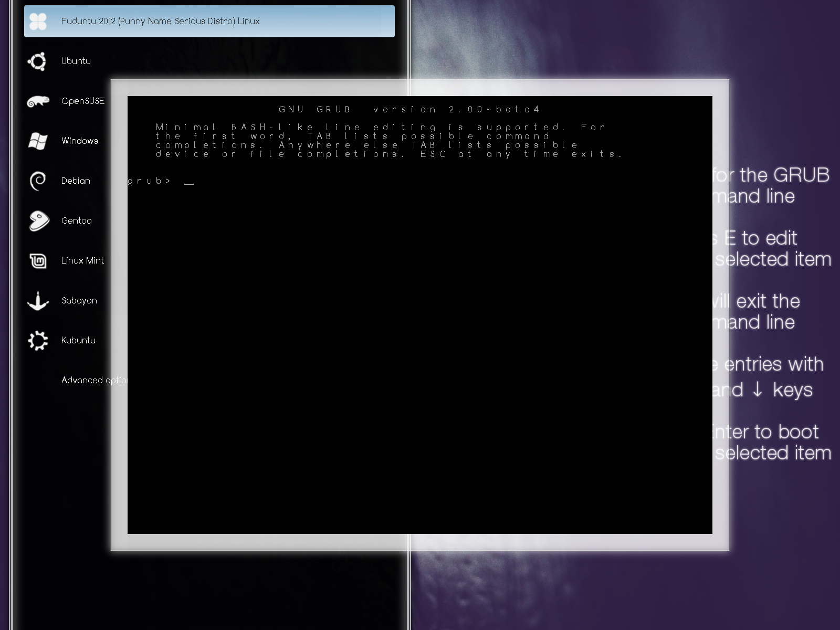Select the OpenSUSE menu entry
The width and height of the screenshot is (840, 630).
click(83, 101)
